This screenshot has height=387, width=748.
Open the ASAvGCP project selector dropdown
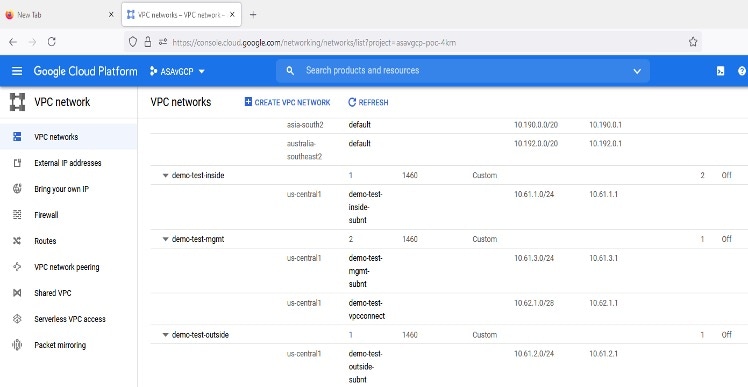(177, 71)
